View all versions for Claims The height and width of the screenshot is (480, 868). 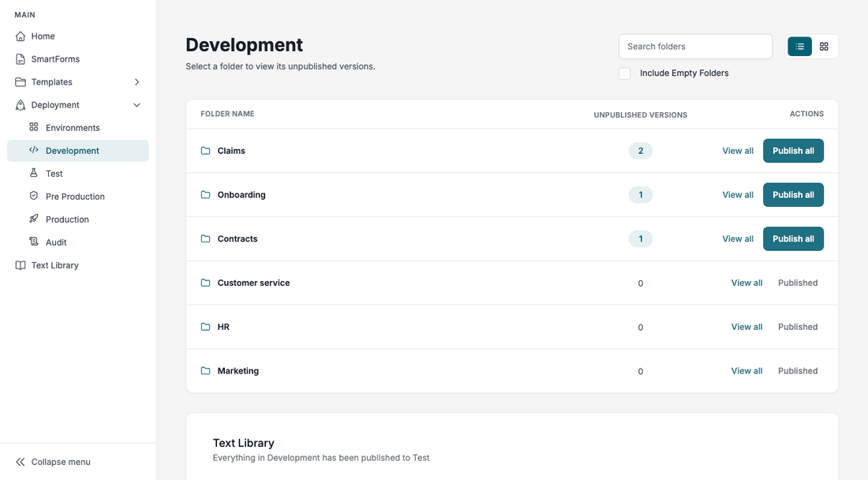738,151
